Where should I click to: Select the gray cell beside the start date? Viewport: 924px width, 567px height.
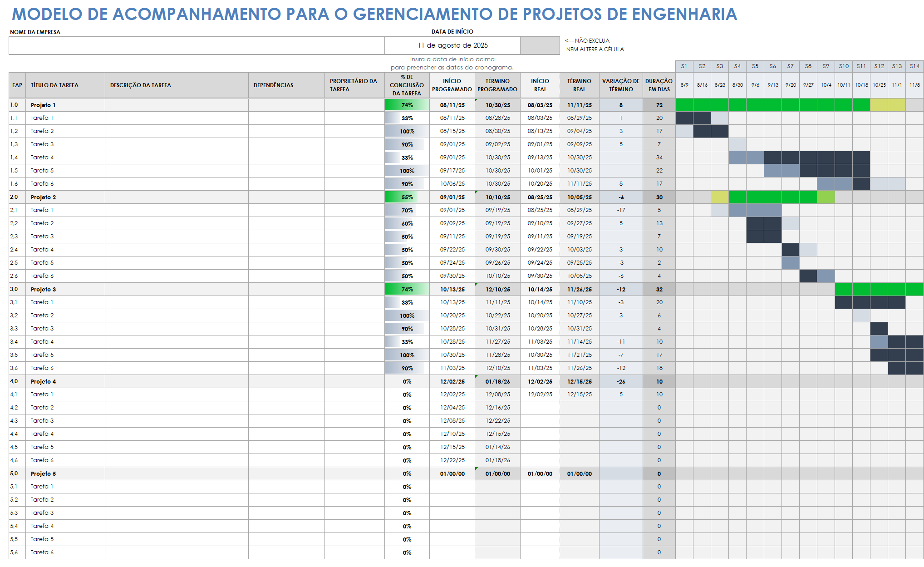[x=540, y=45]
